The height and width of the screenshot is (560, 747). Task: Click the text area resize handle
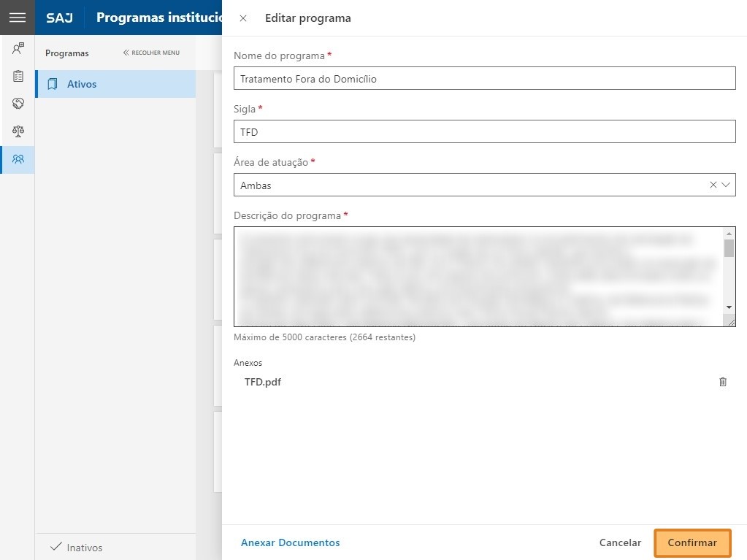731,323
